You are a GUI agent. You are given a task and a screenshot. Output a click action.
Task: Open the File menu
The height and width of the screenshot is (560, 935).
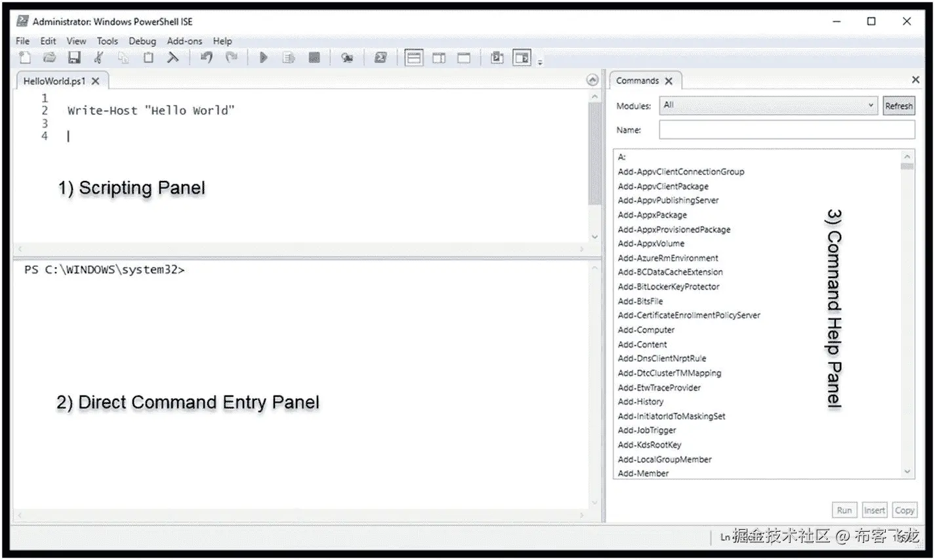(23, 41)
